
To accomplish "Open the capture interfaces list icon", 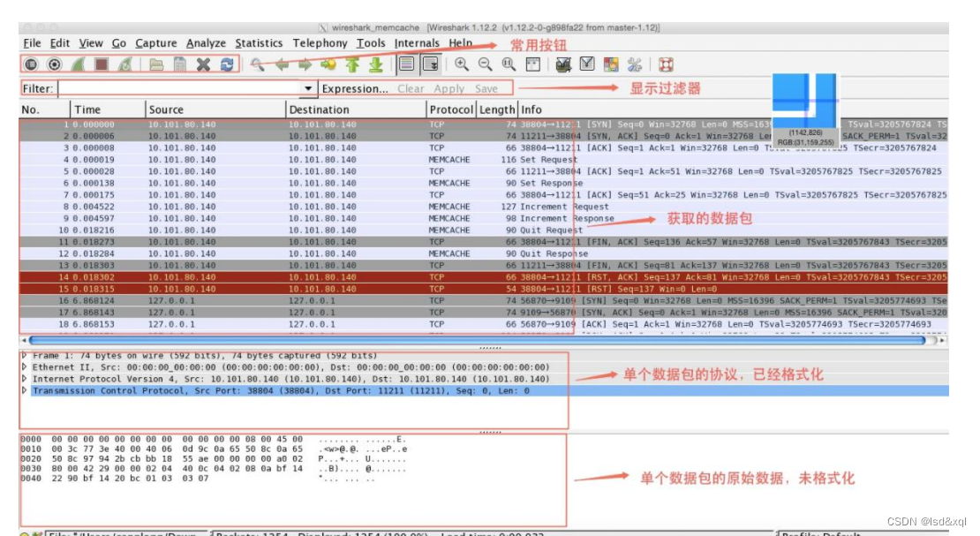I will 31,64.
